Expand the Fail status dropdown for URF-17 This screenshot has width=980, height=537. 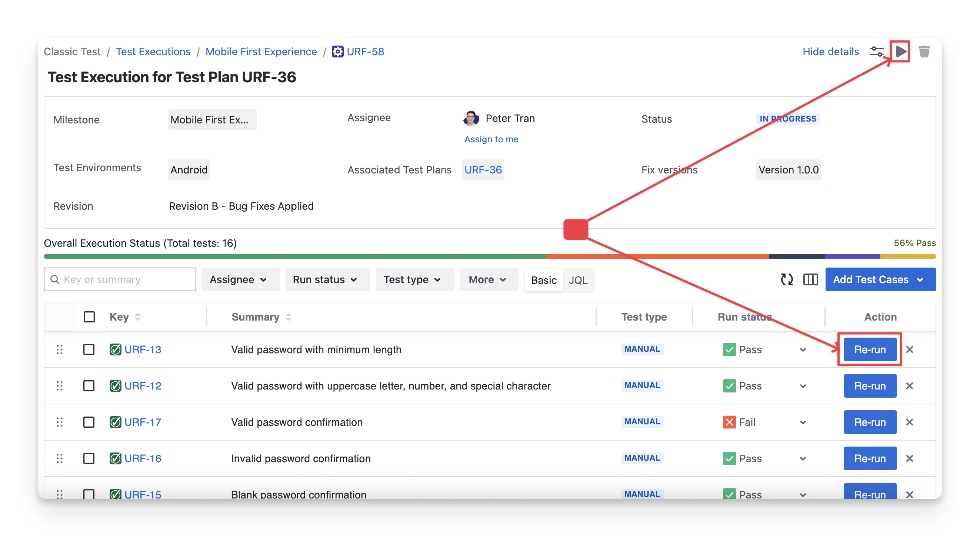(x=803, y=422)
